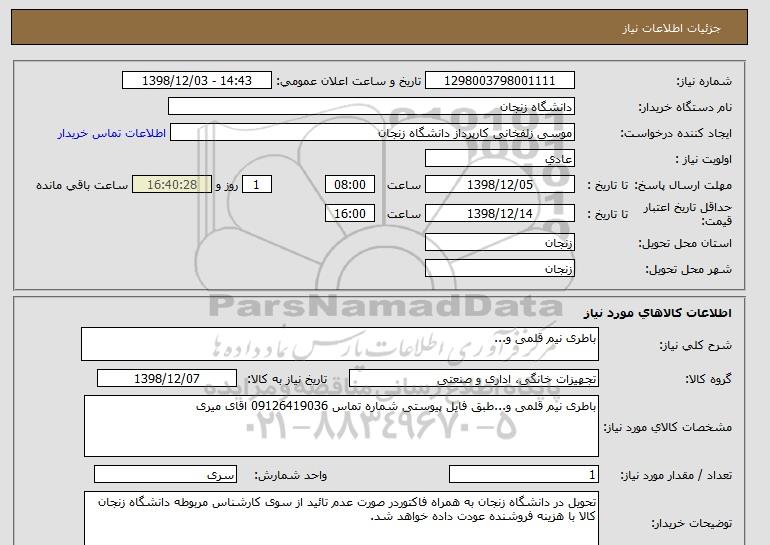Click label تاریخ و ساعت اعلان عمومی
The image size is (770, 545).
(349, 81)
